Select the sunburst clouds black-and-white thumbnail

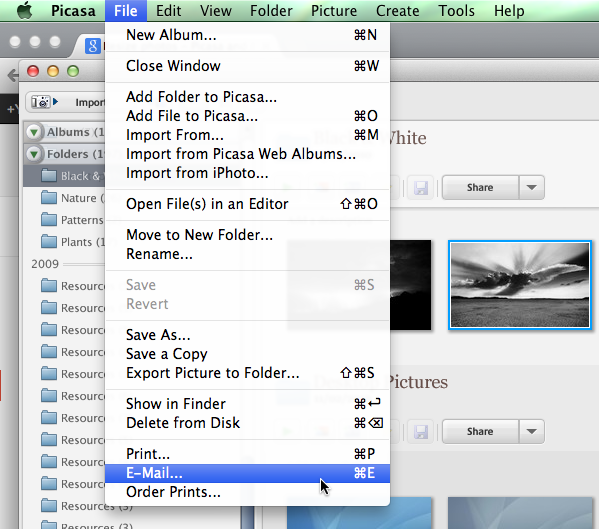coord(520,285)
